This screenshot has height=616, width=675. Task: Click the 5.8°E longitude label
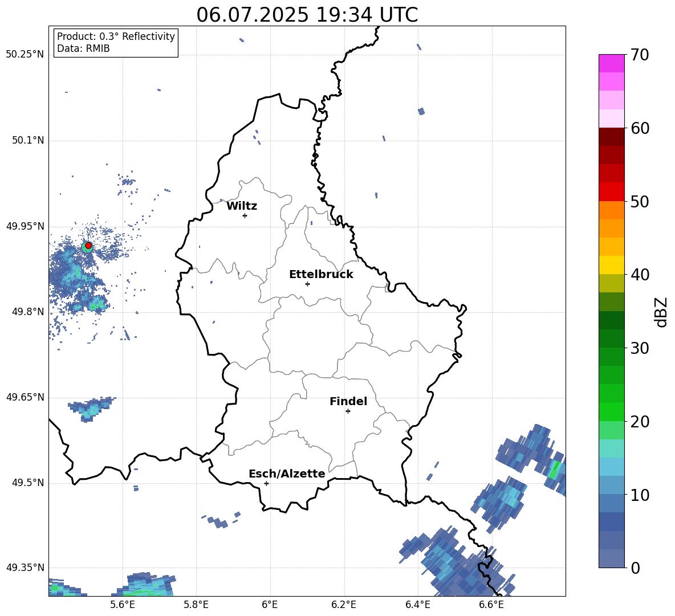[x=196, y=605]
